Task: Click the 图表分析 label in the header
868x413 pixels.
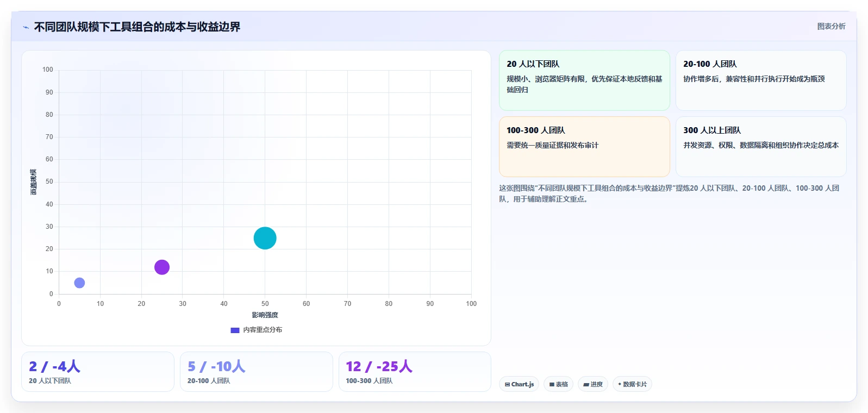Action: point(831,26)
